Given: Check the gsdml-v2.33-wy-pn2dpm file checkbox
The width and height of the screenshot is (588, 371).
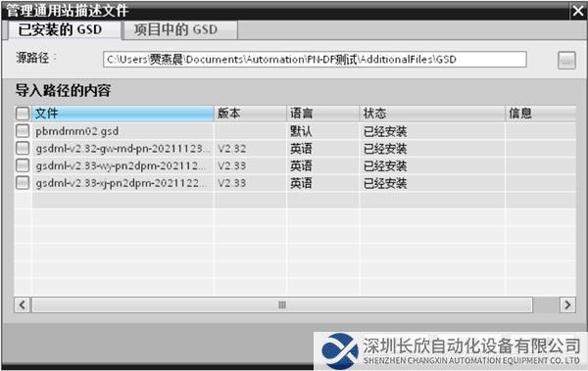Looking at the screenshot, I should [x=23, y=165].
